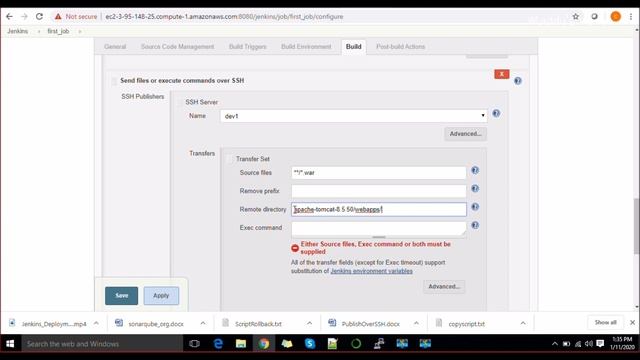Close the downloads bar
Viewport: 640px width, 360px height.
tap(632, 322)
